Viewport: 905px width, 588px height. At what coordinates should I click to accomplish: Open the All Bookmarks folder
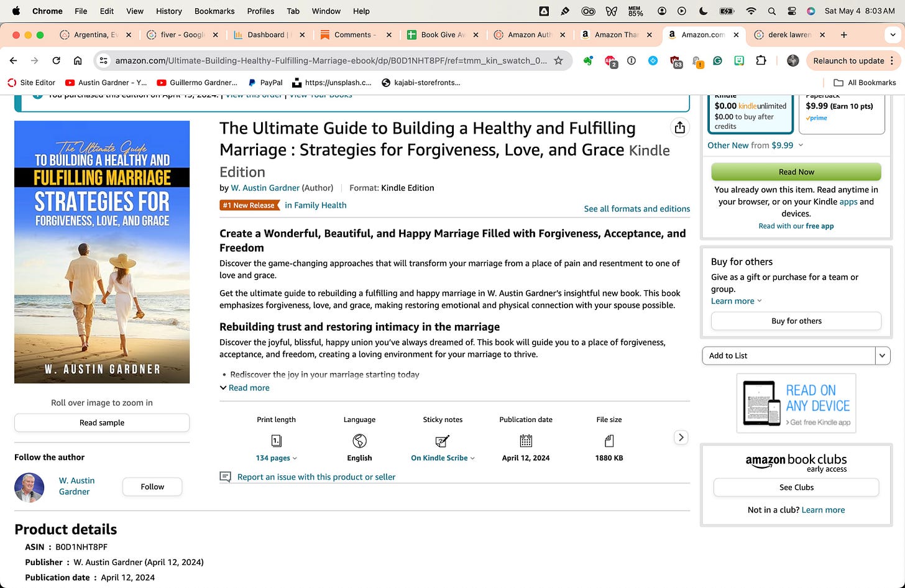pyautogui.click(x=865, y=82)
